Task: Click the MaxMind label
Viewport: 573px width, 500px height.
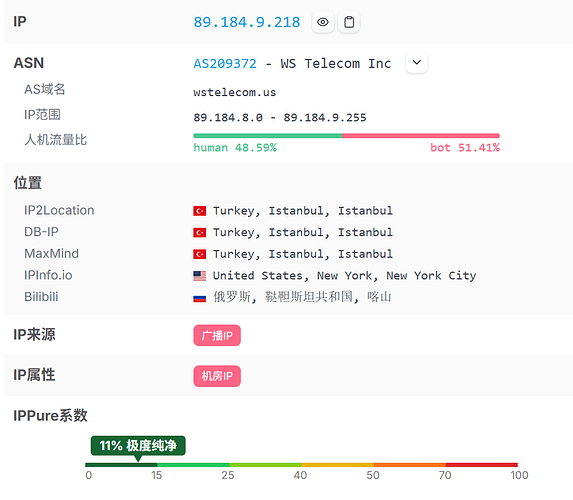Action: pyautogui.click(x=52, y=253)
